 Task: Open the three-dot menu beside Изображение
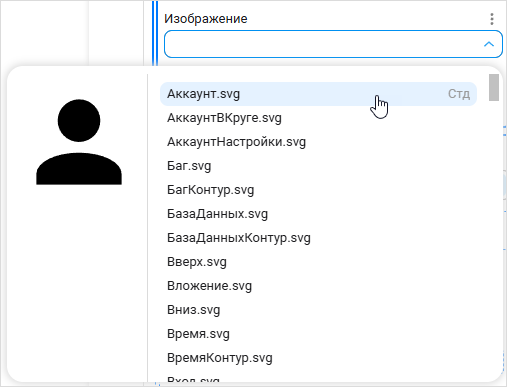coord(492,19)
